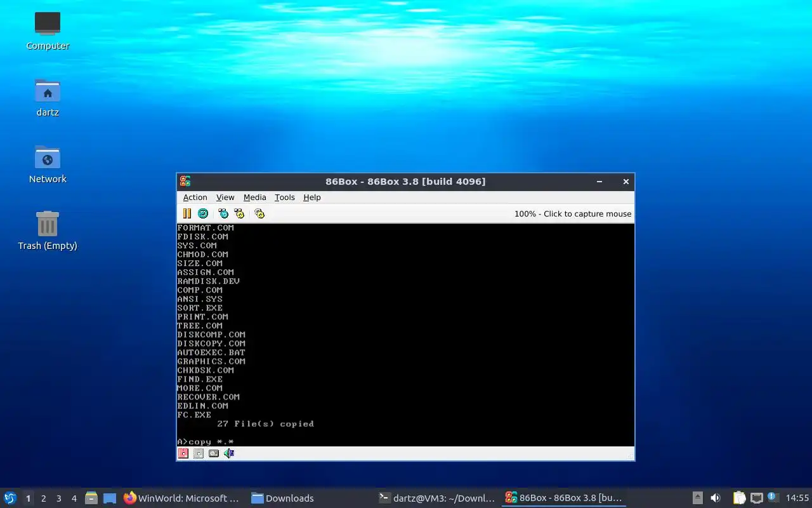The image size is (812, 508).
Task: Click 'FDISK.COM' in the DOS listing
Action: (x=202, y=236)
